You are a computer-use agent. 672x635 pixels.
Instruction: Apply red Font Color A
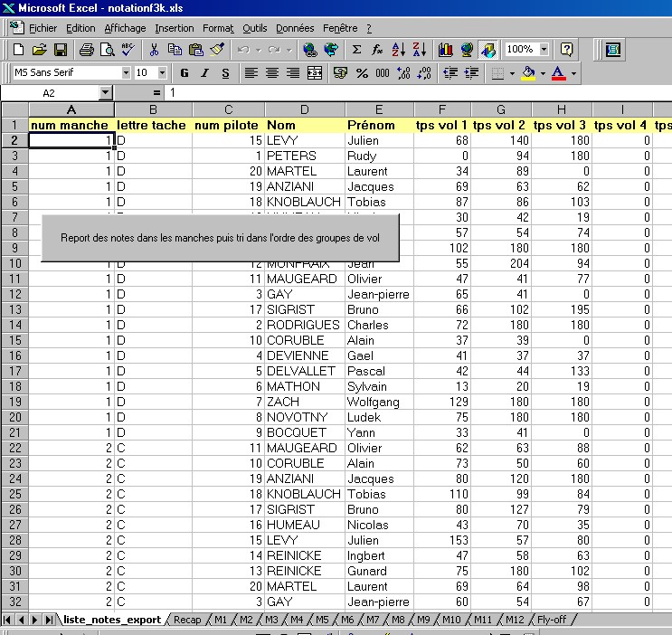point(558,73)
